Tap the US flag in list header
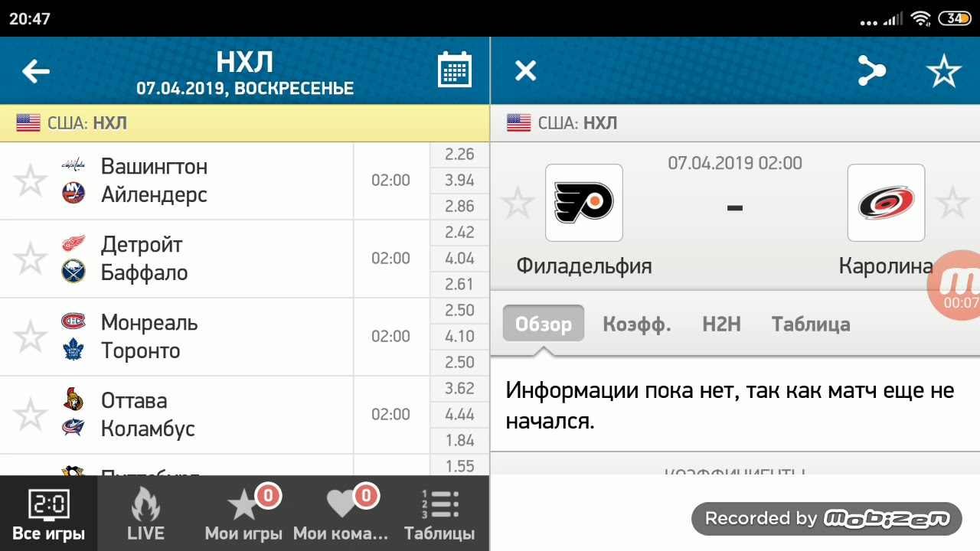The width and height of the screenshot is (980, 551). tap(28, 123)
